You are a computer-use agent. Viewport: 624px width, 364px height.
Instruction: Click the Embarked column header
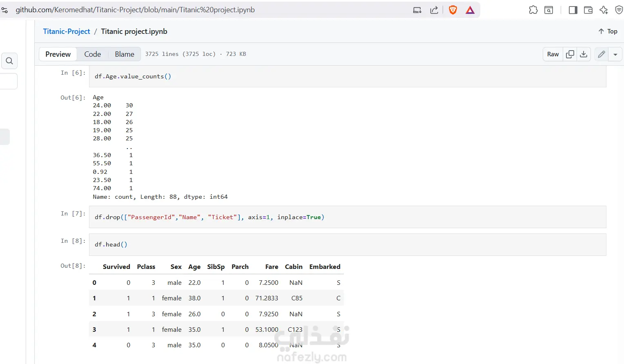tap(325, 267)
